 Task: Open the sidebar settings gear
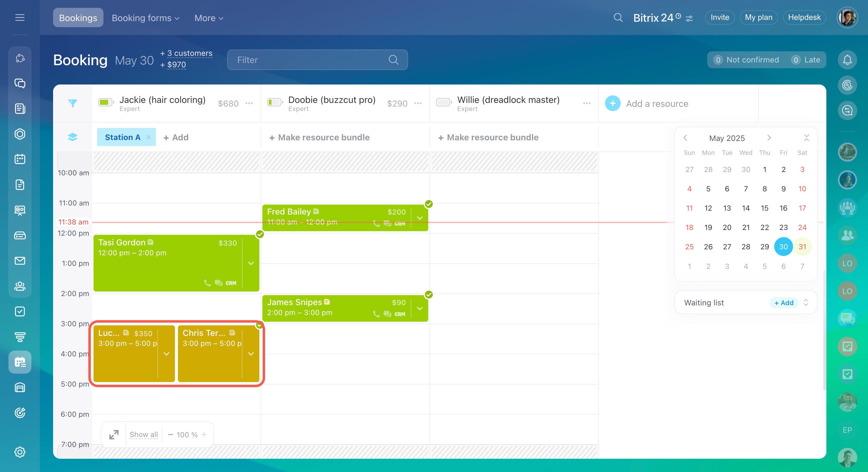click(20, 452)
